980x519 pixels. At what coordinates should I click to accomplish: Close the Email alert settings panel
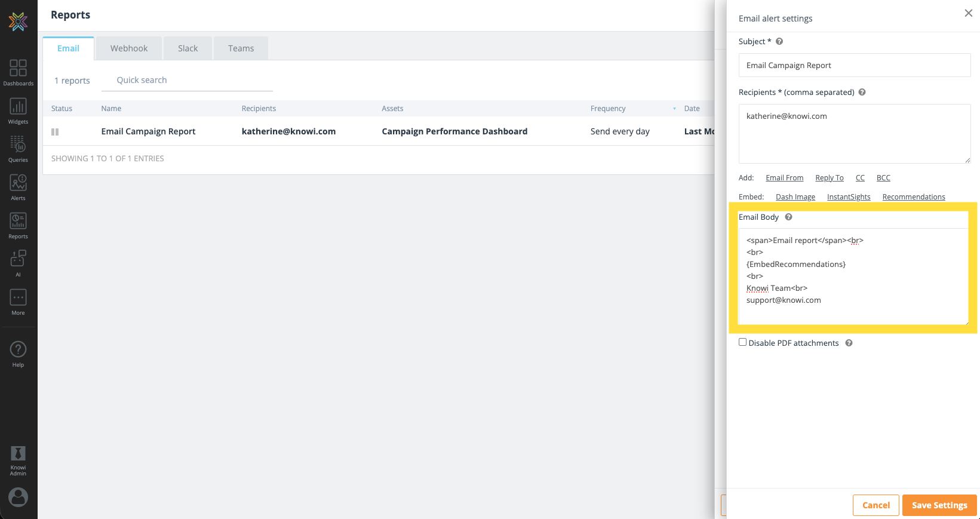(x=968, y=13)
